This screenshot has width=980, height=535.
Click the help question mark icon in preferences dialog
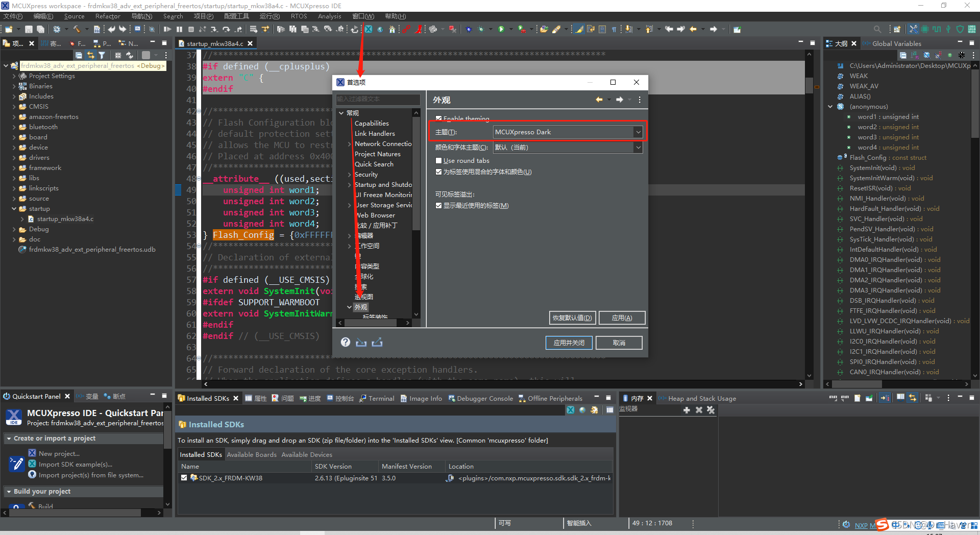pos(346,342)
